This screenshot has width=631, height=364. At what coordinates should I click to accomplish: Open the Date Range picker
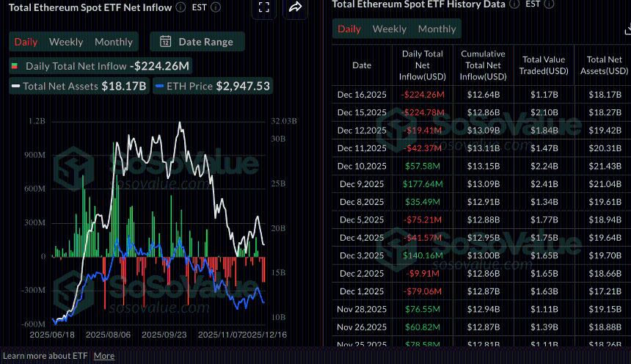tap(197, 42)
